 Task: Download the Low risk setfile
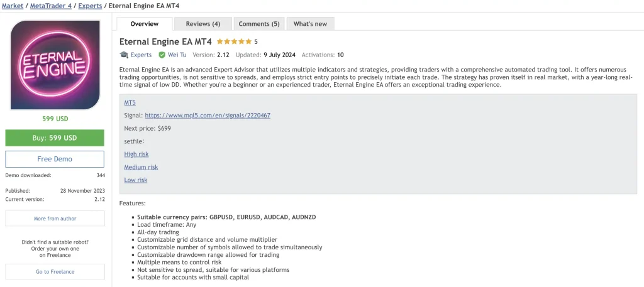tap(136, 180)
